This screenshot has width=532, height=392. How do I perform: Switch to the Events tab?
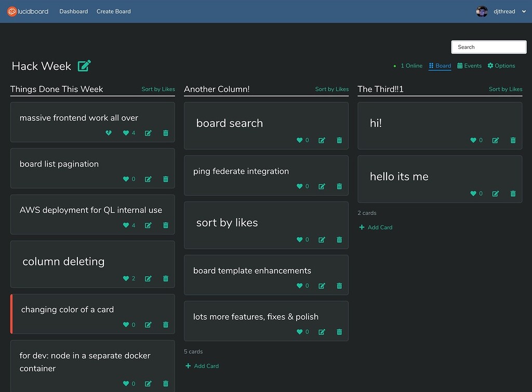point(470,66)
